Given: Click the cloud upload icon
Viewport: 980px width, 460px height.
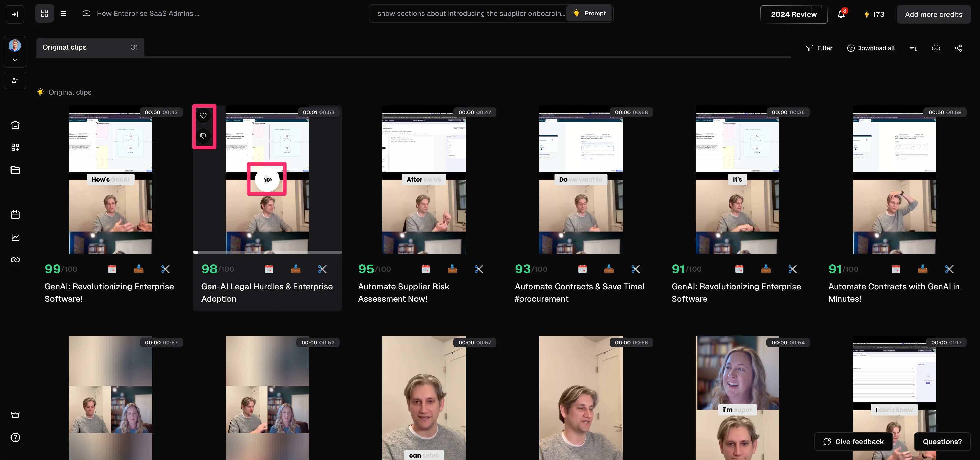Looking at the screenshot, I should tap(936, 48).
